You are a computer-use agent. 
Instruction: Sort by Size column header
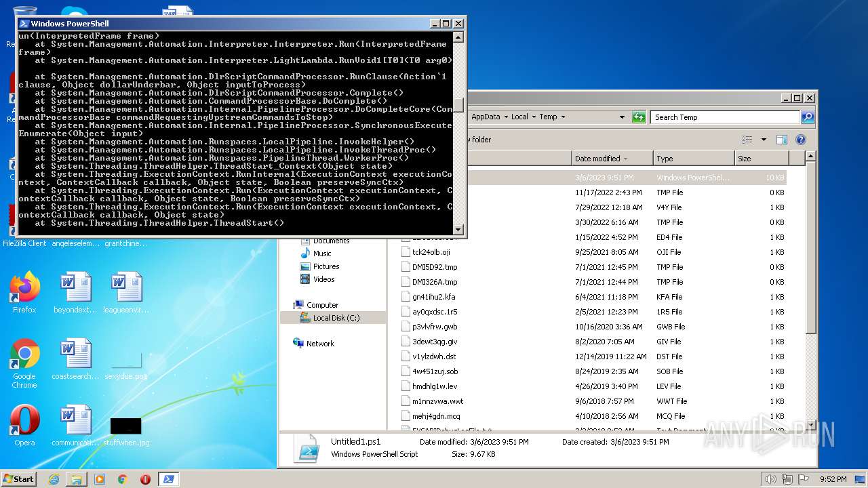point(760,159)
